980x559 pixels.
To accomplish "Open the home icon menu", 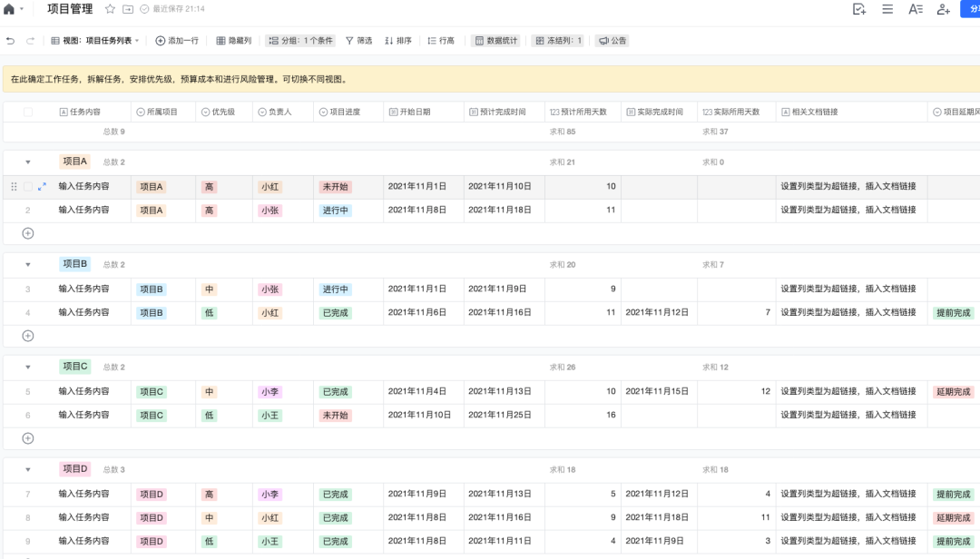I will pos(9,9).
